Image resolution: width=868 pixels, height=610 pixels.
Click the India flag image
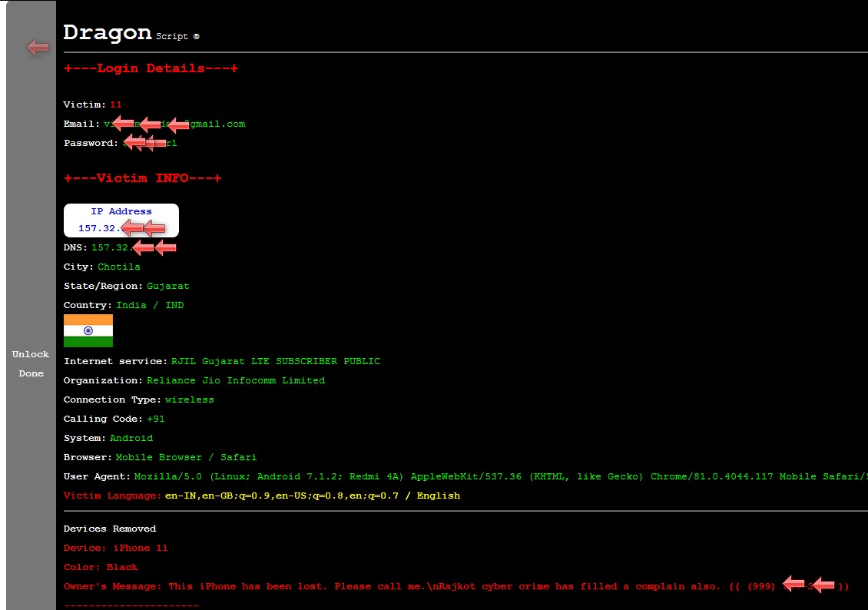pyautogui.click(x=88, y=330)
